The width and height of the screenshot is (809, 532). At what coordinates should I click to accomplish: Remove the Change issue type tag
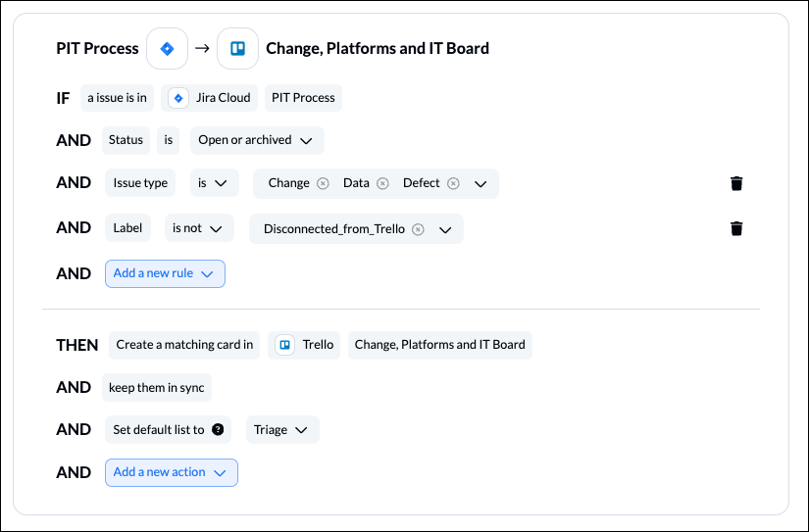pos(323,183)
